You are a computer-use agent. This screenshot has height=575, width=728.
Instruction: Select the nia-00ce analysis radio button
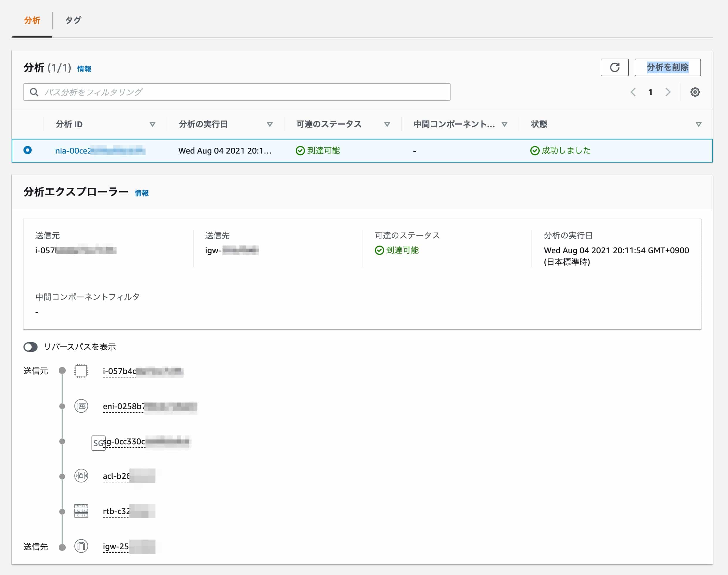click(x=28, y=150)
